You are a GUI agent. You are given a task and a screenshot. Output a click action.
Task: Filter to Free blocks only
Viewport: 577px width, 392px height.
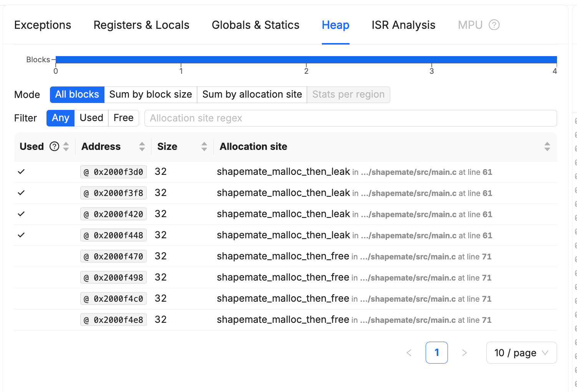(x=124, y=118)
